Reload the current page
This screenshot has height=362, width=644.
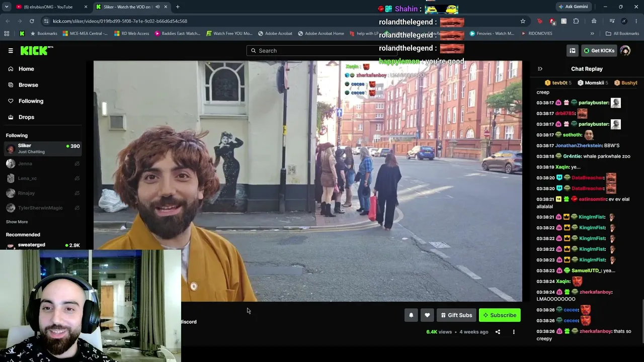tap(32, 21)
